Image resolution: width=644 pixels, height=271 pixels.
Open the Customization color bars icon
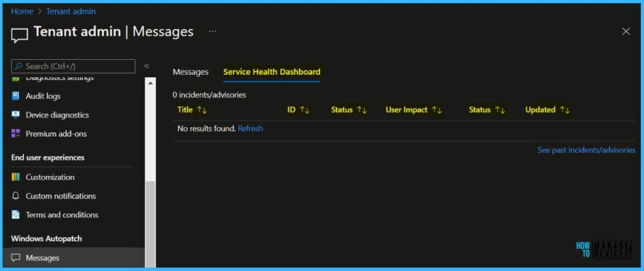[16, 177]
